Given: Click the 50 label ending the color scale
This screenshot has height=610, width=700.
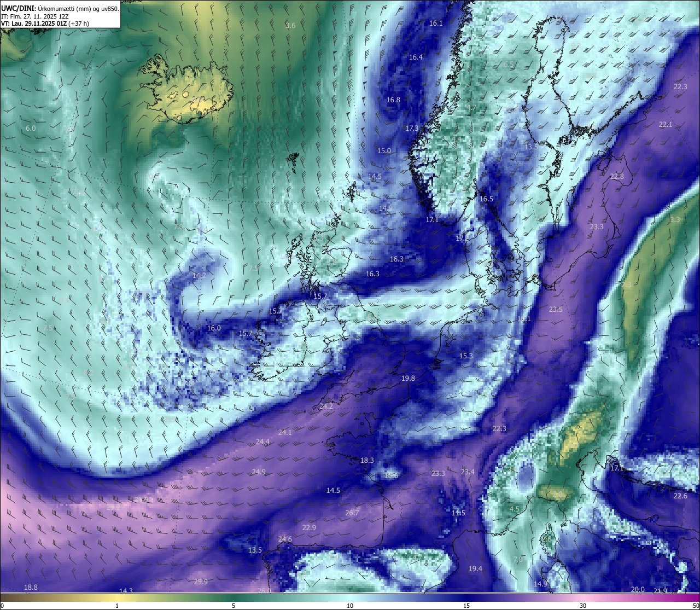Looking at the screenshot, I should (x=695, y=606).
